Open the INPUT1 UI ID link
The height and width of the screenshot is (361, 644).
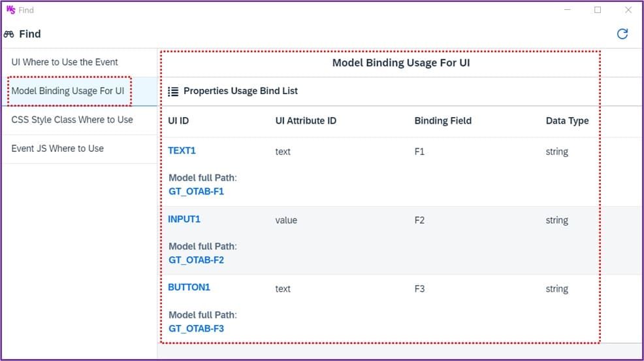(184, 219)
